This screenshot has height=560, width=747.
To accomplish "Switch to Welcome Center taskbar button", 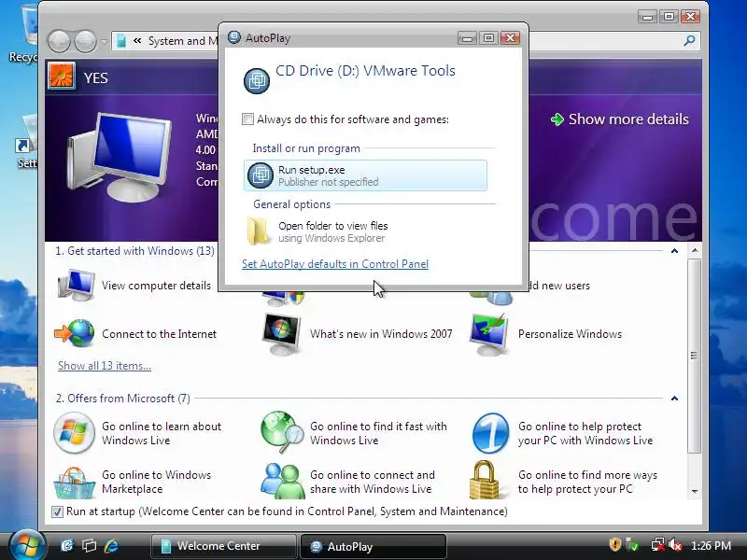I will pyautogui.click(x=224, y=546).
